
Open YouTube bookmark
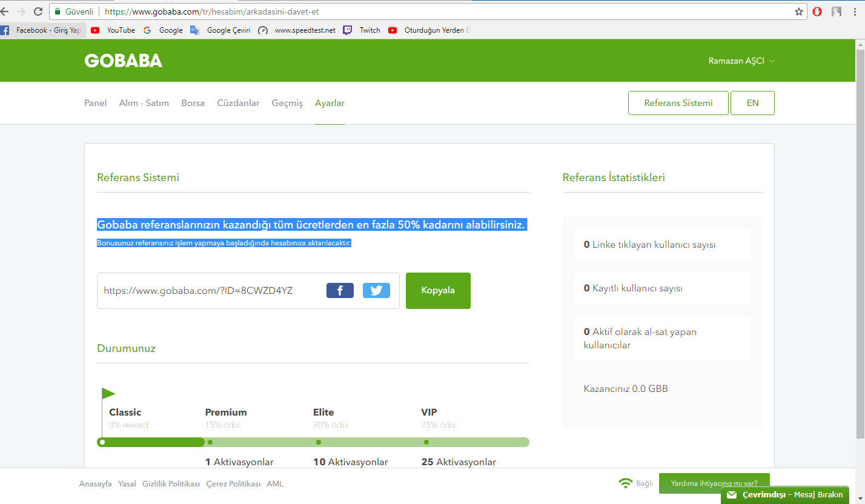[x=113, y=30]
